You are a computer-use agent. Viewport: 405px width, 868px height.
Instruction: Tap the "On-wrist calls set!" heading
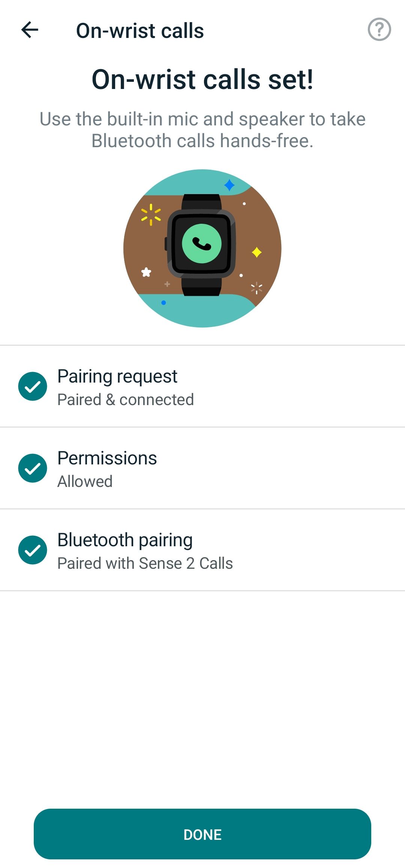202,80
